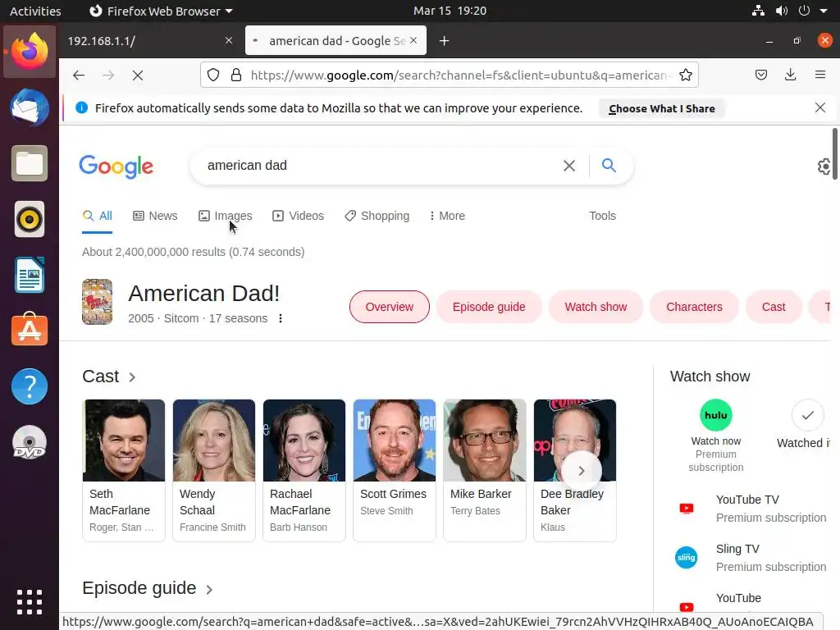Advance the cast carousel with next arrow
This screenshot has width=840, height=630.
click(x=582, y=471)
